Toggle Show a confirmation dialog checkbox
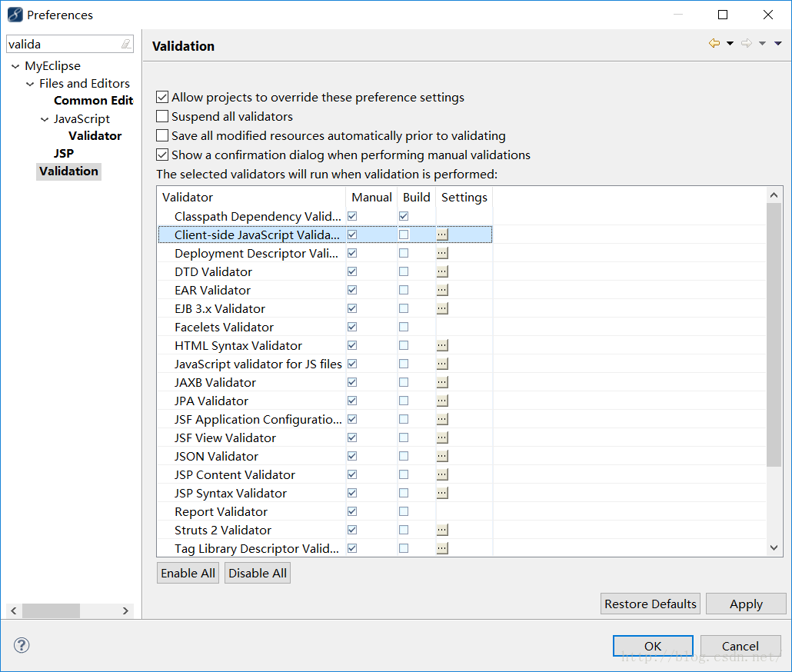Image resolution: width=792 pixels, height=672 pixels. tap(162, 155)
